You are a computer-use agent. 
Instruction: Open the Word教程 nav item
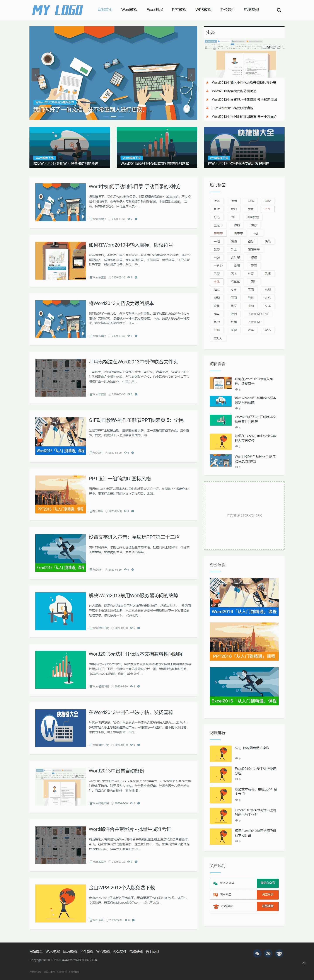point(129,10)
